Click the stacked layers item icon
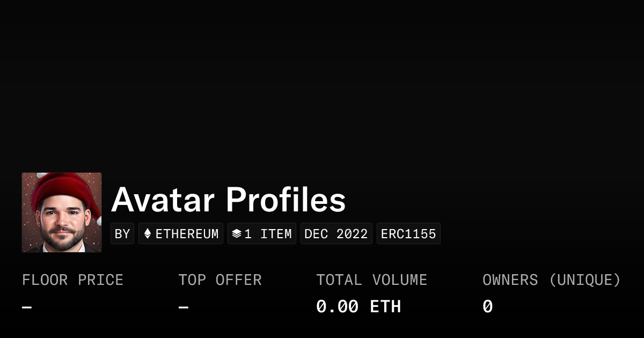 [x=237, y=234]
